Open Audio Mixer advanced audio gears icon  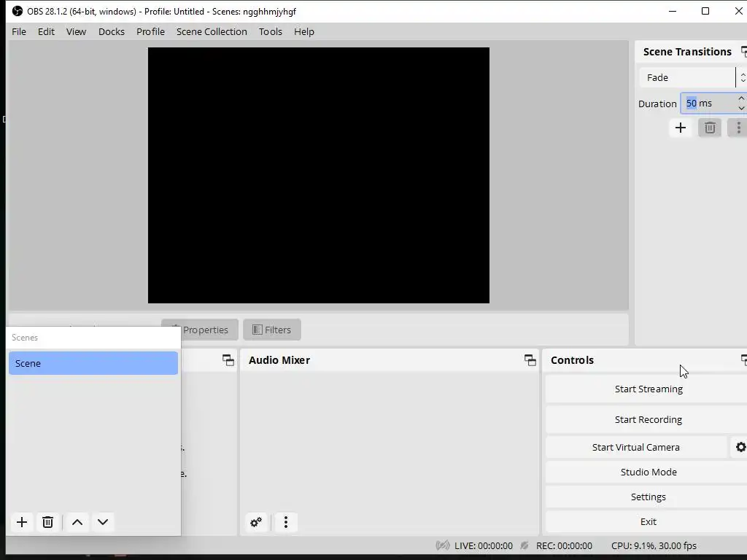pyautogui.click(x=256, y=522)
